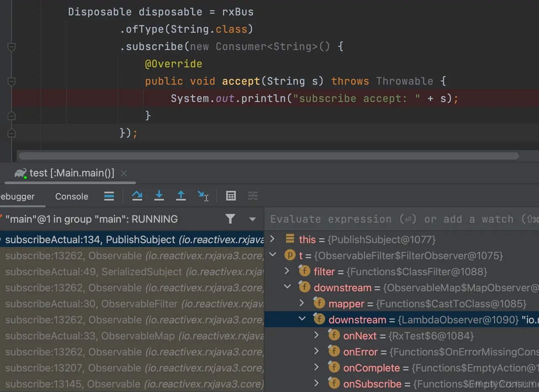Click the fold marker on the accept method line
539x392 pixels.
coord(11,81)
